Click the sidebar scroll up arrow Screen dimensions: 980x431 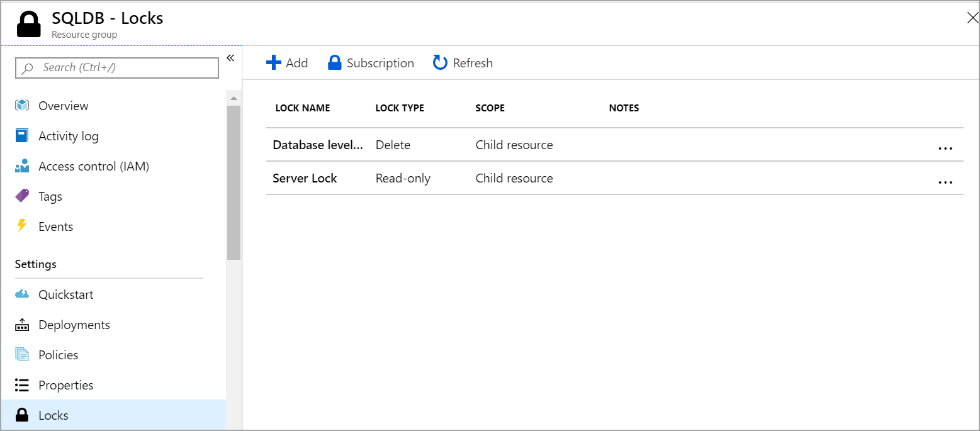(x=234, y=99)
